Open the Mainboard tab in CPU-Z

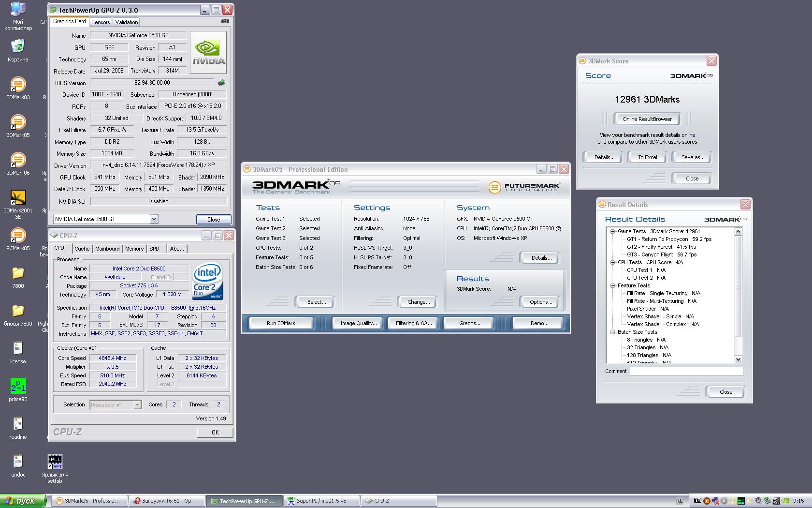[x=107, y=249]
